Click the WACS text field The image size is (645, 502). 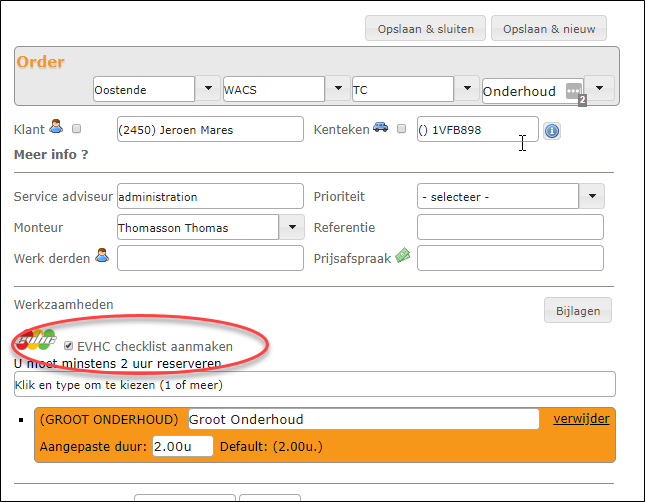pos(274,89)
